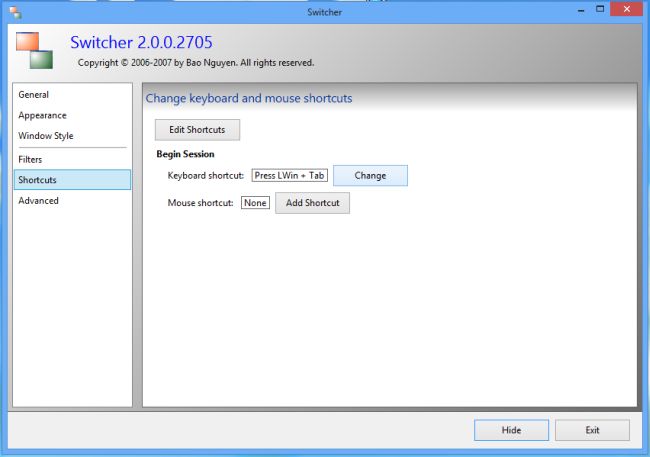Image resolution: width=650 pixels, height=457 pixels.
Task: Select Window Style in the sidebar
Action: (x=72, y=136)
